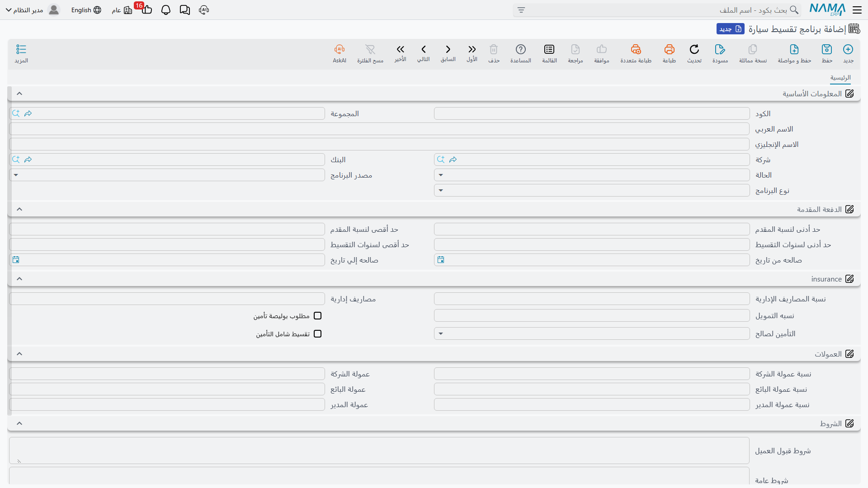This screenshot has width=868, height=488.
Task: Go to the الأول (First) record
Action: point(472,49)
